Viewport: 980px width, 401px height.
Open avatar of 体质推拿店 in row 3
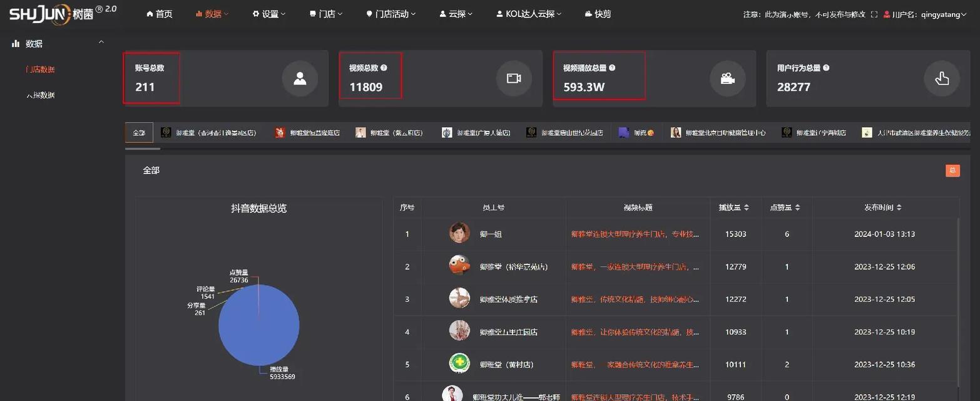click(459, 298)
